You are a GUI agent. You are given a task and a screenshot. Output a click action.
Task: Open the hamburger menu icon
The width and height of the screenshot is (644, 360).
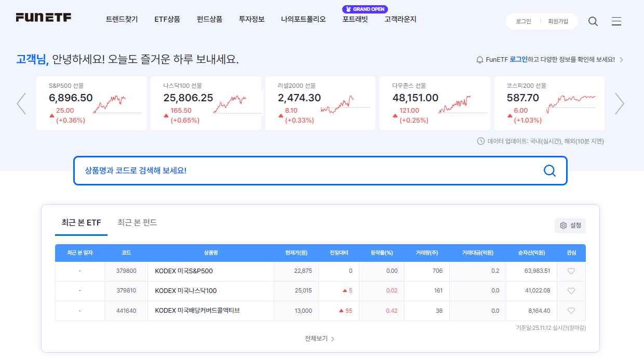616,21
